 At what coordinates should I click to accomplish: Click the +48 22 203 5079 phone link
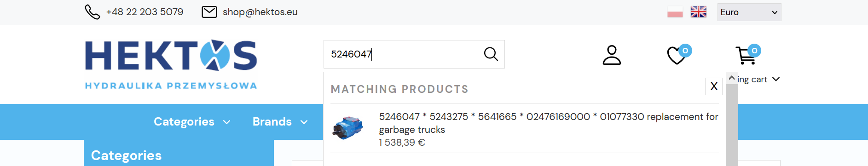tap(145, 12)
